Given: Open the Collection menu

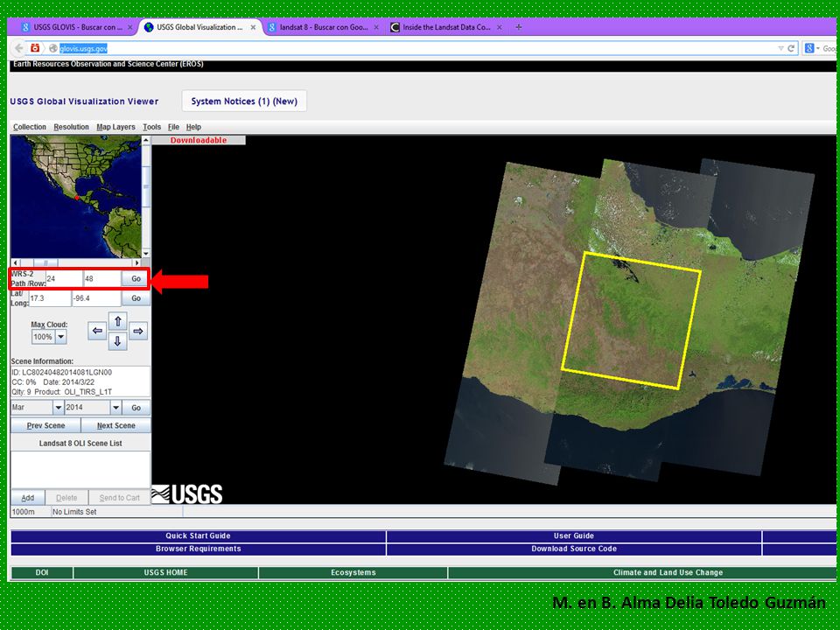Looking at the screenshot, I should point(30,127).
